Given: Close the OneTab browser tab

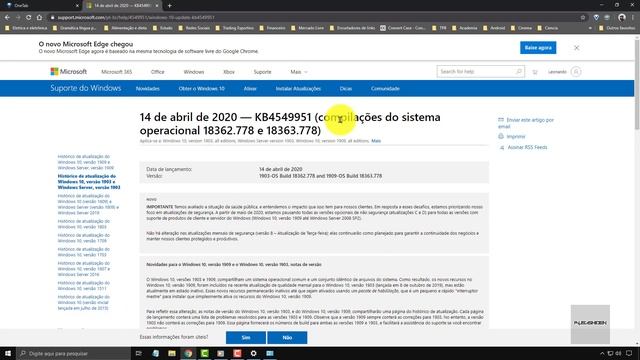Looking at the screenshot, I should pos(77,6).
